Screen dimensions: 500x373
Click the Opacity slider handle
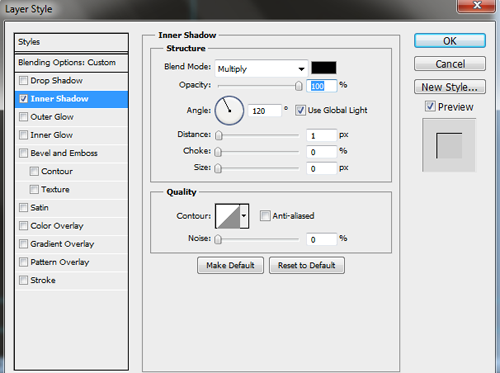[x=299, y=86]
